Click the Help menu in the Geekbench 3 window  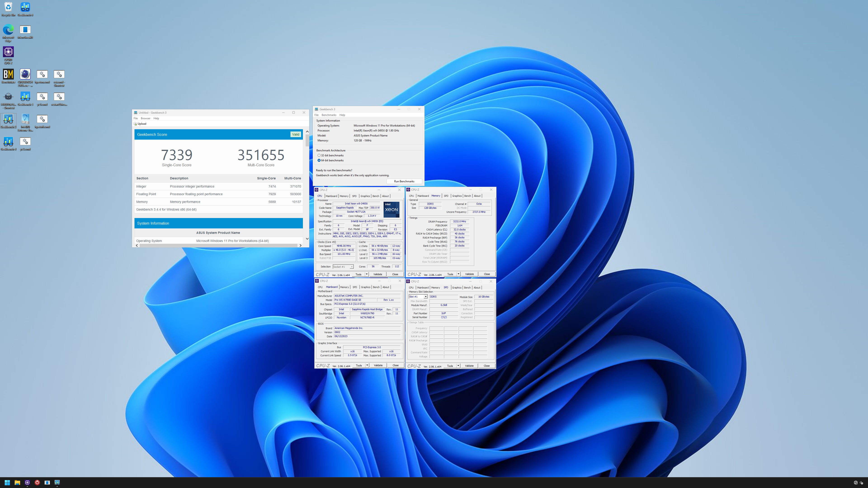pos(342,115)
